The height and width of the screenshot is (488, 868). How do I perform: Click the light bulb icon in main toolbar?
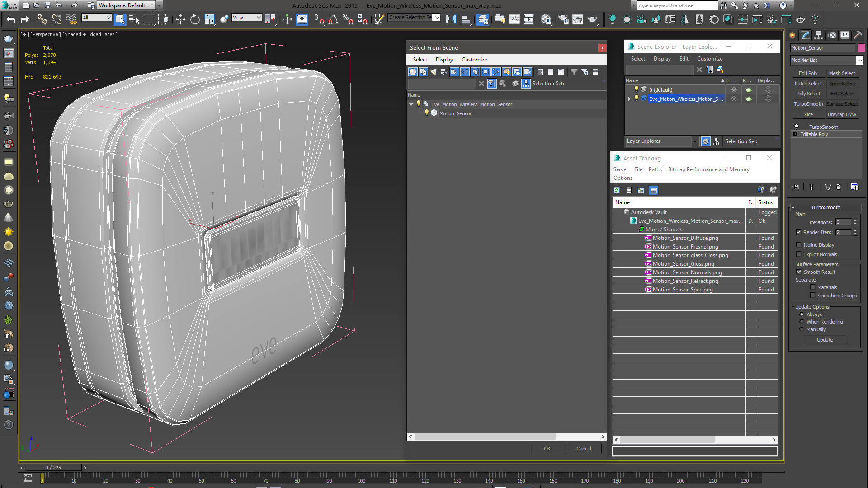[x=613, y=19]
